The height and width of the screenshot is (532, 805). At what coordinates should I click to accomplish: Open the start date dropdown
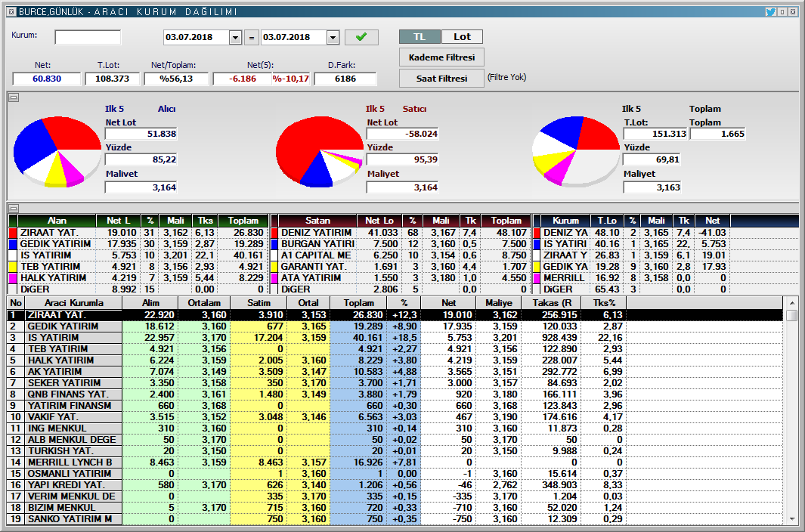(236, 37)
